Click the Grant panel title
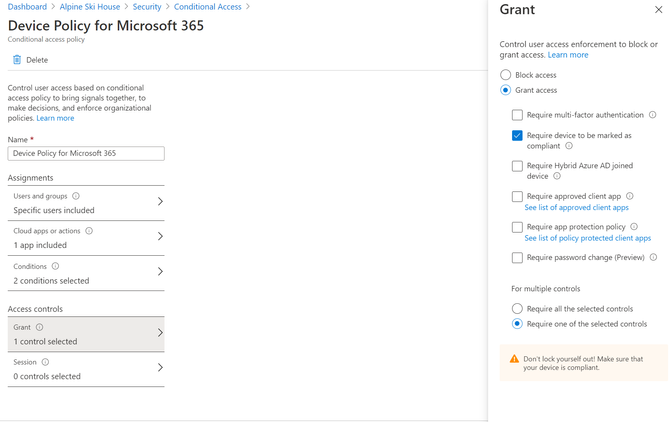This screenshot has height=422, width=670. (x=517, y=10)
